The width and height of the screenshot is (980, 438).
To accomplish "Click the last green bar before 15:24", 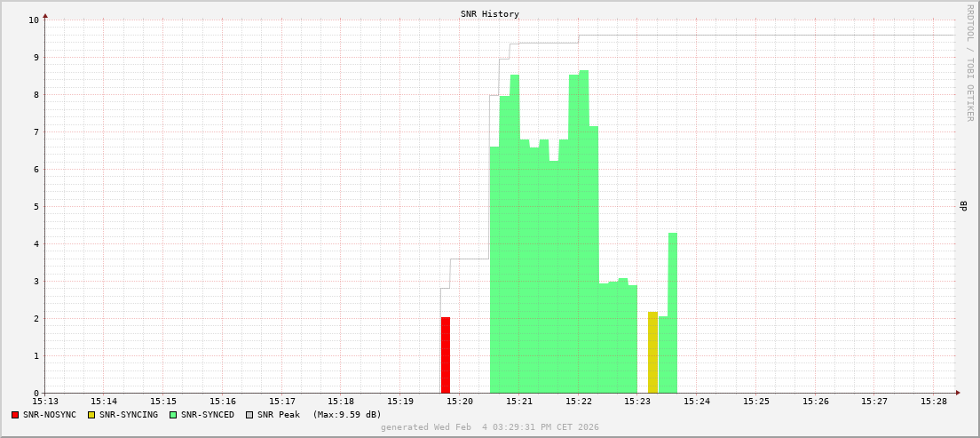I will [x=673, y=313].
